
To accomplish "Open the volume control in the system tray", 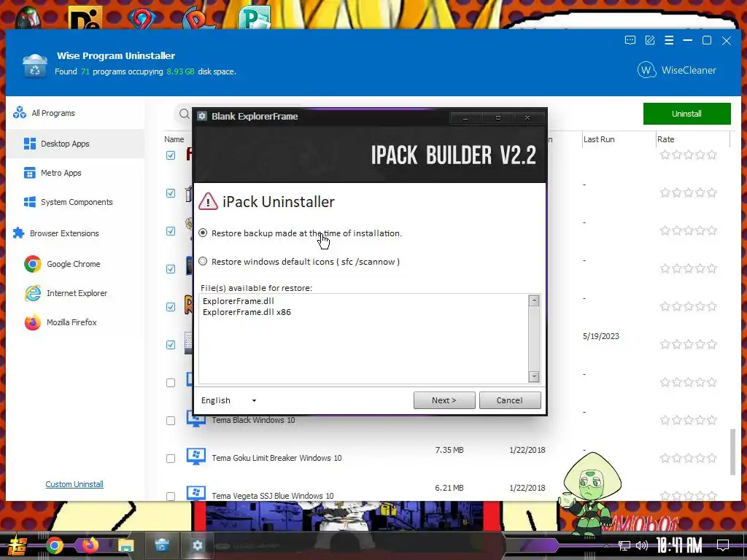I will point(642,545).
